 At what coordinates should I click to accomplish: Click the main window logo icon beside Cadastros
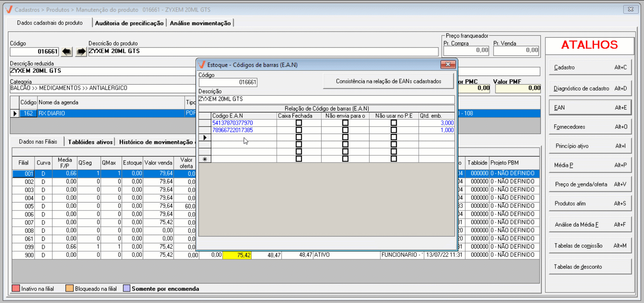pos(9,10)
